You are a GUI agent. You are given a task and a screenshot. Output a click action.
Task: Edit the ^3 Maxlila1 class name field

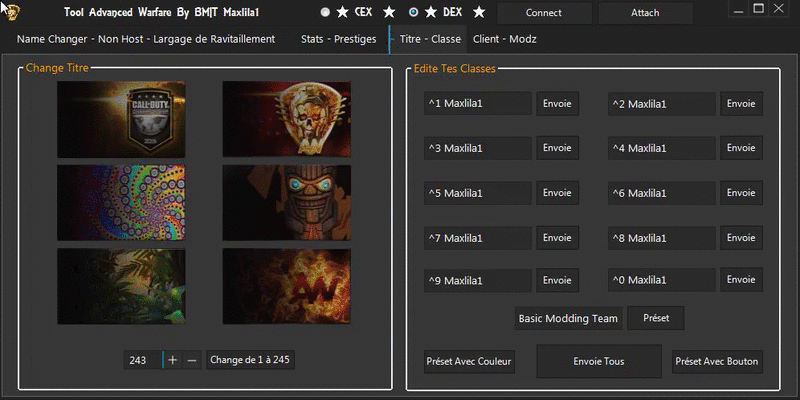pyautogui.click(x=478, y=148)
